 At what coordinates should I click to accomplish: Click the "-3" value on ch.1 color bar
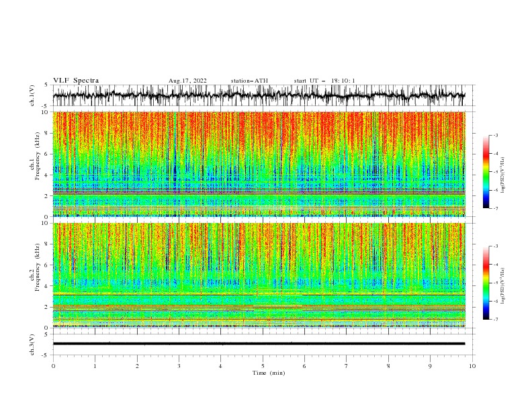tap(496, 135)
